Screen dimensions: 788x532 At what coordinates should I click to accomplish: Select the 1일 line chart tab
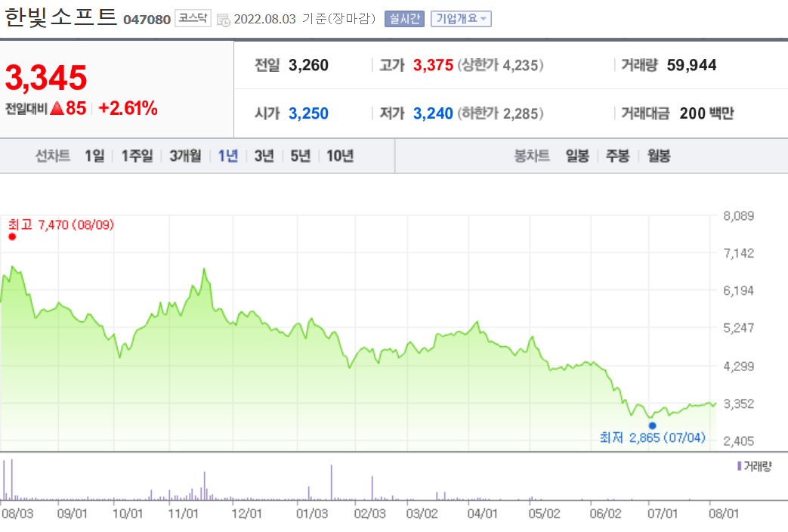click(x=94, y=156)
